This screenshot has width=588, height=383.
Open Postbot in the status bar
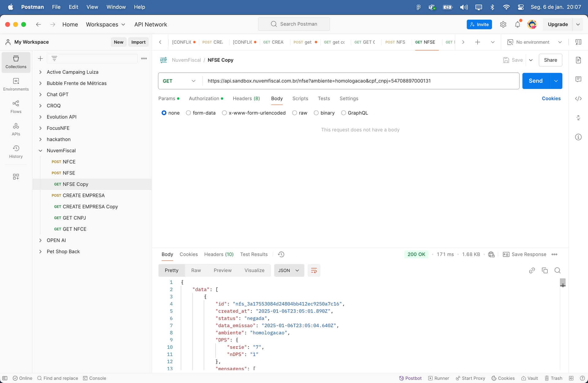[410, 378]
